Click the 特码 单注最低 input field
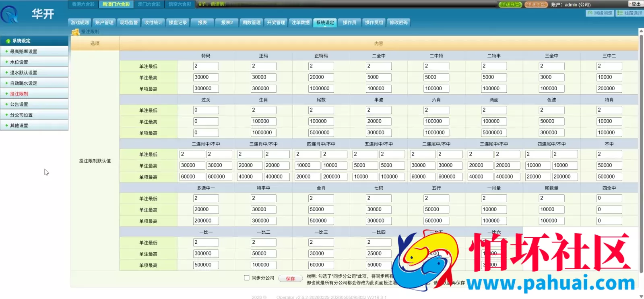644x299 pixels. click(206, 66)
